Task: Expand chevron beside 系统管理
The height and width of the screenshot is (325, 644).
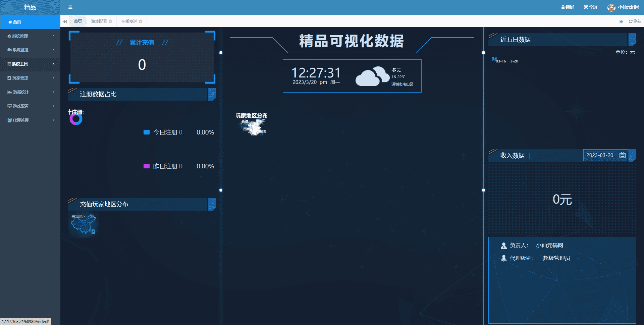Action: 54,36
